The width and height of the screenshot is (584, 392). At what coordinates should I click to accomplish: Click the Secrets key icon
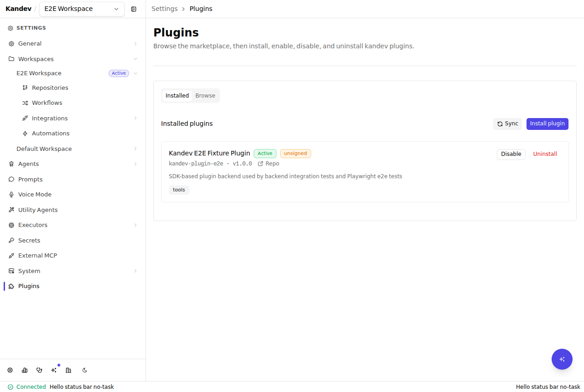pos(11,240)
